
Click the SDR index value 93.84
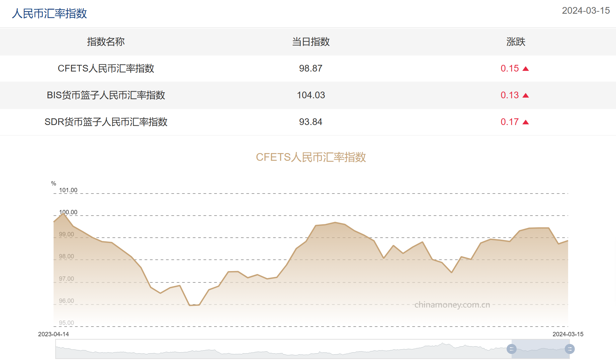tap(311, 122)
